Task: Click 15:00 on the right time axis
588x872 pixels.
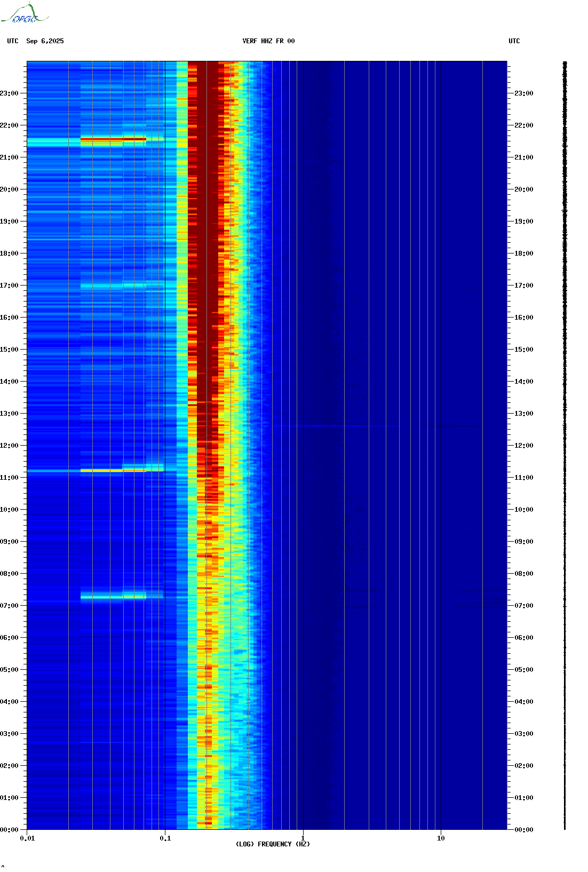Action: 524,350
